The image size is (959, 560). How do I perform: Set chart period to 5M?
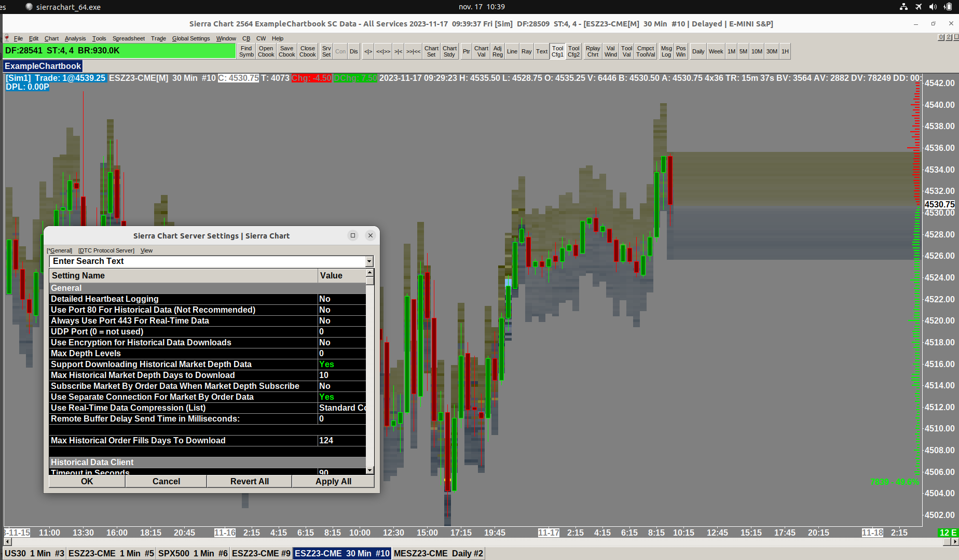[744, 51]
